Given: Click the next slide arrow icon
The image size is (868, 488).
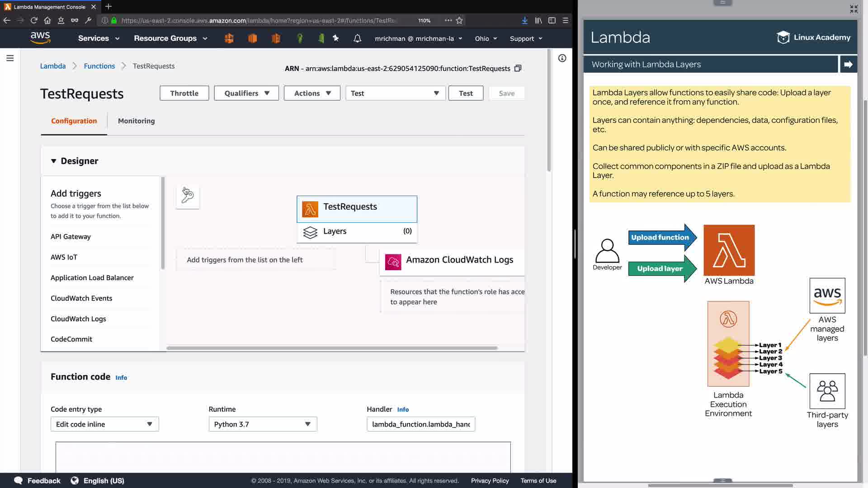Looking at the screenshot, I should 848,65.
